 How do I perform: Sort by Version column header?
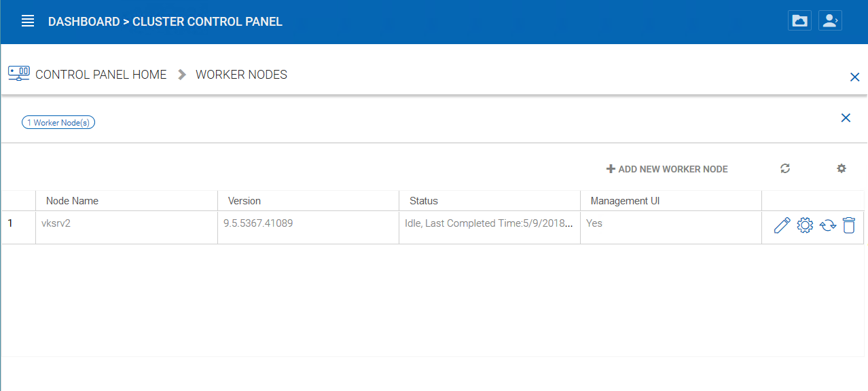click(x=308, y=201)
